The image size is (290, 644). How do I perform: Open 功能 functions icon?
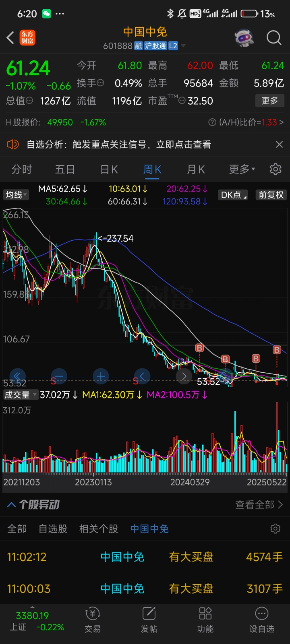coord(205,620)
